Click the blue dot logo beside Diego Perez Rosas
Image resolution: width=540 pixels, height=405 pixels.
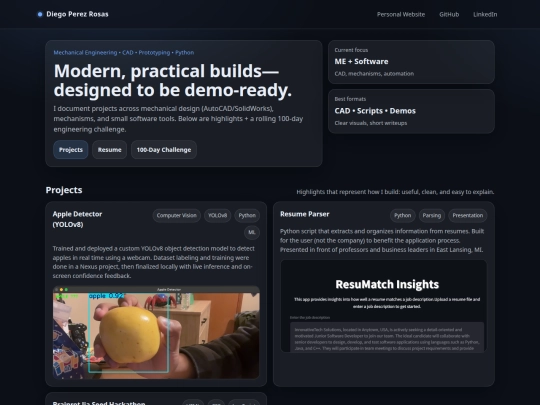[40, 14]
